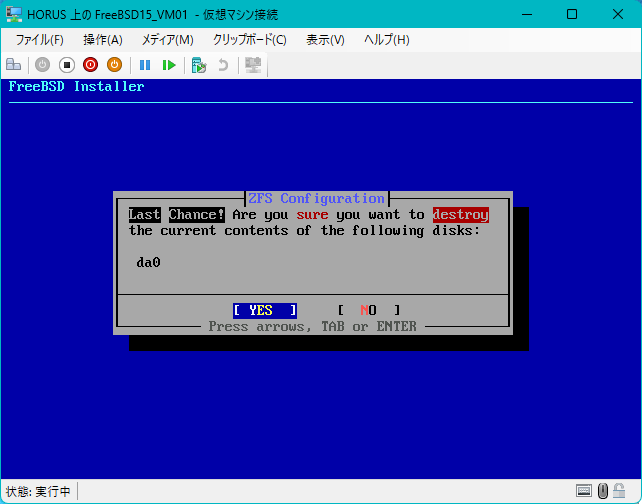Open the クリップボード(C) menu
Image resolution: width=642 pixels, height=504 pixels.
click(250, 40)
